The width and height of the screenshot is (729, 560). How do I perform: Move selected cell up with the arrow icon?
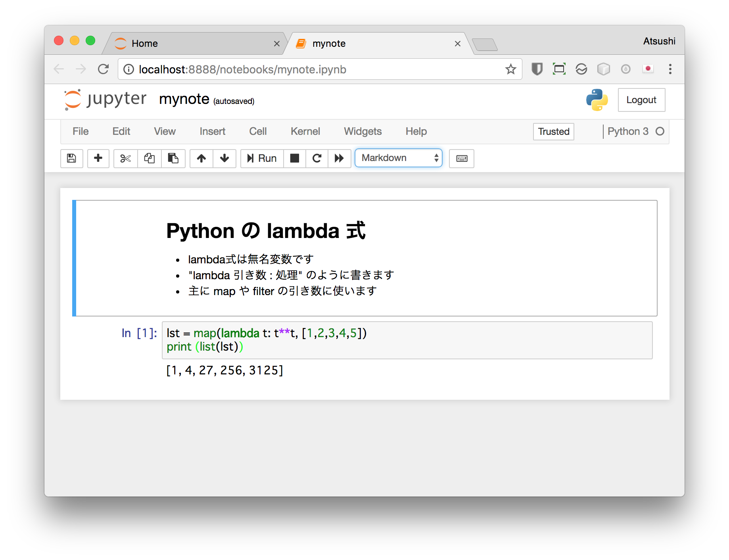[x=201, y=158]
